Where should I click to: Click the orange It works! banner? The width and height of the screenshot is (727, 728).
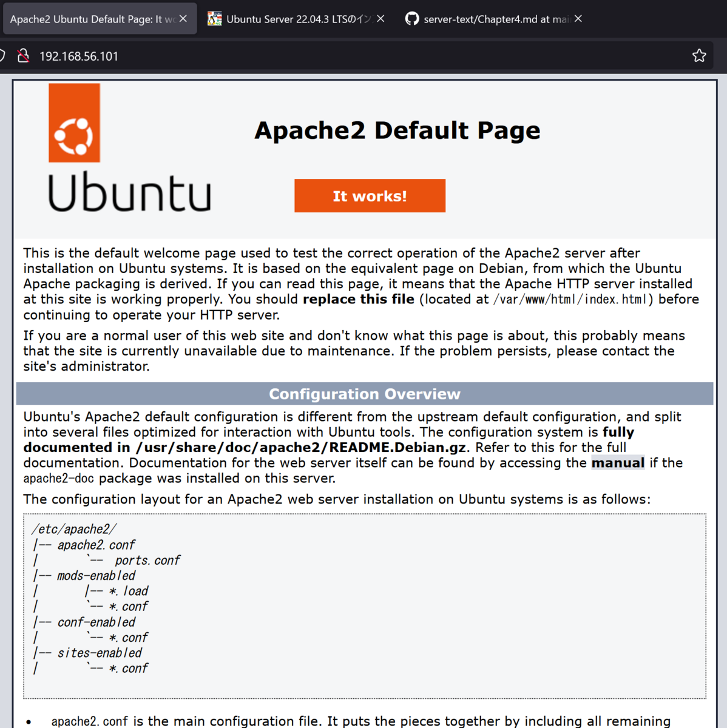click(370, 195)
